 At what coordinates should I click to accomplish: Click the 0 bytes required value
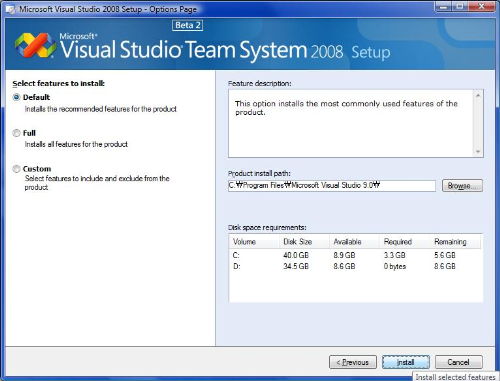click(x=395, y=266)
